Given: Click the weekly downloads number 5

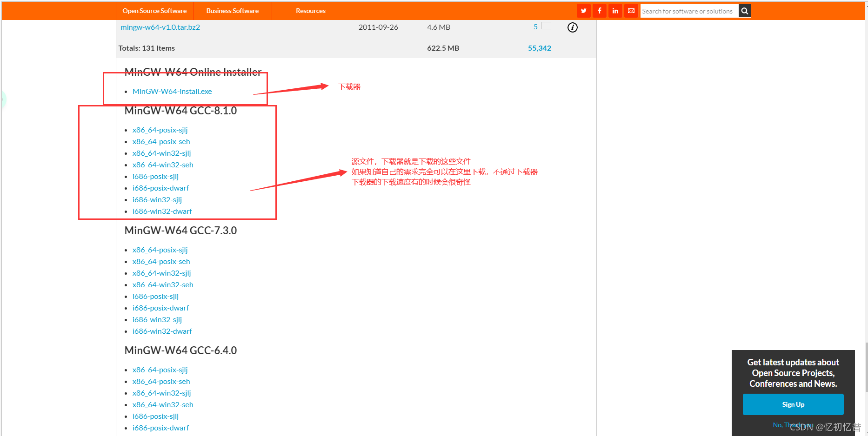Looking at the screenshot, I should point(535,27).
